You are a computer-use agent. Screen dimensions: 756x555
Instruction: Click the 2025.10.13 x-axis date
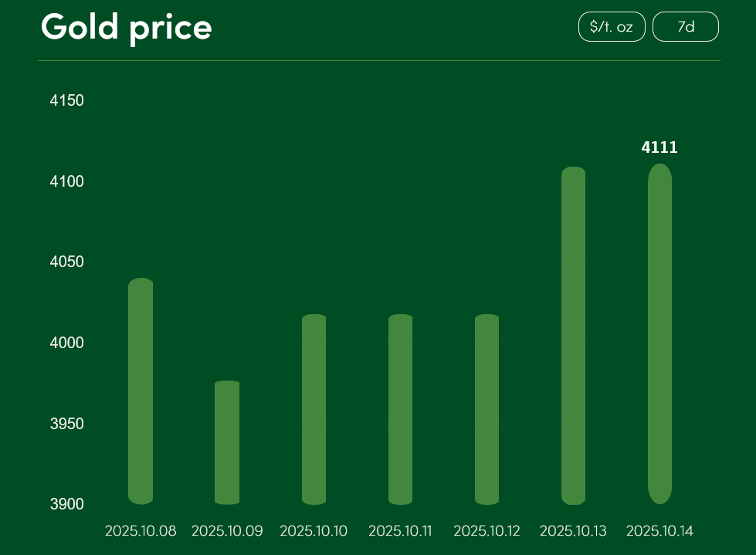(573, 531)
